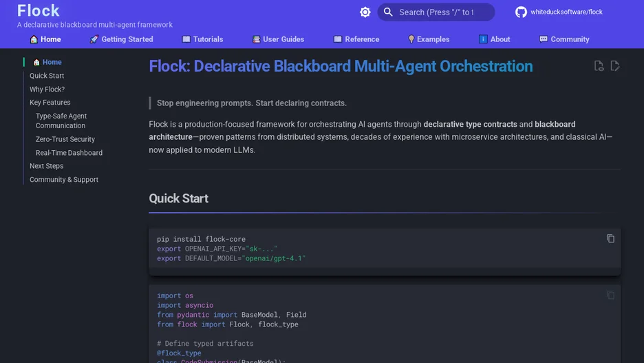The width and height of the screenshot is (644, 363).
Task: Click the Flock site title
Action: point(39,11)
